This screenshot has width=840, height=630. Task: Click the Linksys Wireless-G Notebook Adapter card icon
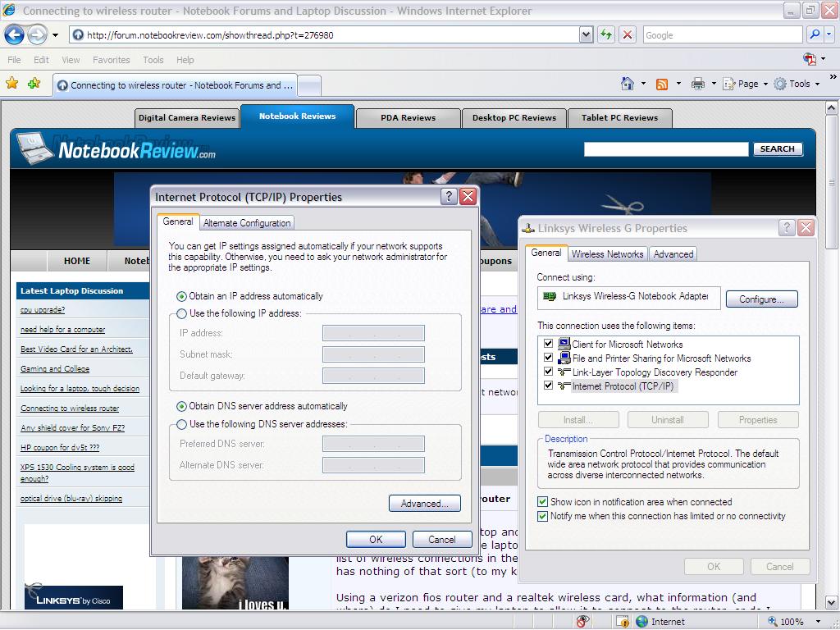point(550,296)
